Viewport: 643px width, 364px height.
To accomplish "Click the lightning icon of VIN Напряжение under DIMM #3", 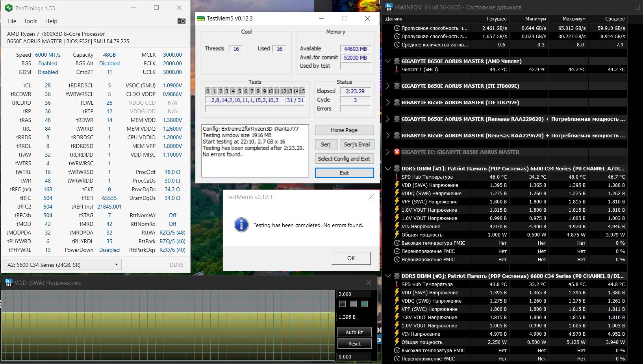I will point(397,334).
